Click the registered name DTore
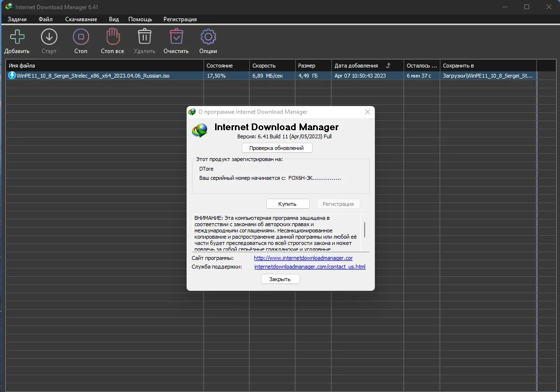This screenshot has width=560, height=392. (x=206, y=169)
